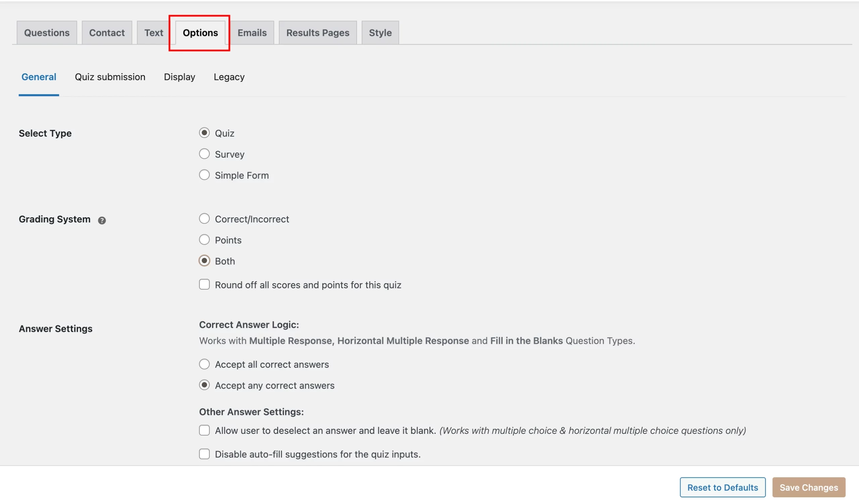Select Correct/Incorrect grading system
Viewport: 859px width, 504px height.
pos(204,219)
